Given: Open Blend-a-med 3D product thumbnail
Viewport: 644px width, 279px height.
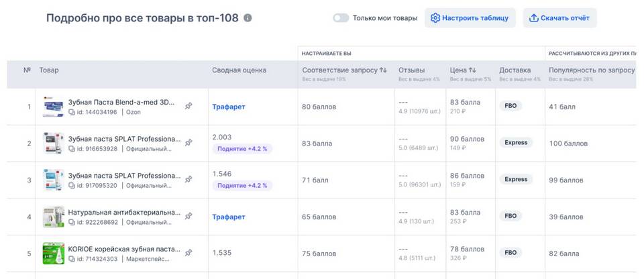Looking at the screenshot, I should pos(54,107).
